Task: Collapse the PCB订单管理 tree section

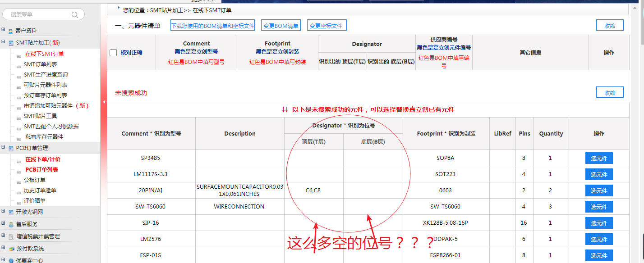Action: [3, 147]
